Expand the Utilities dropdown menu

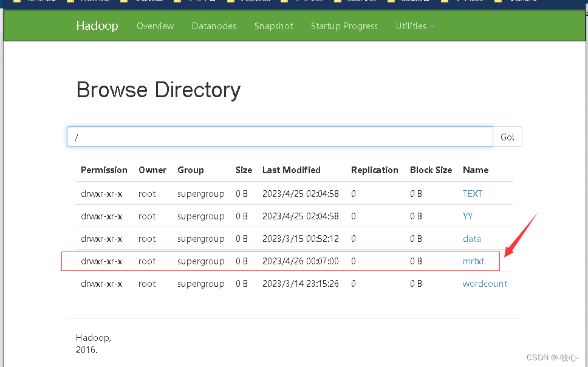tap(415, 26)
